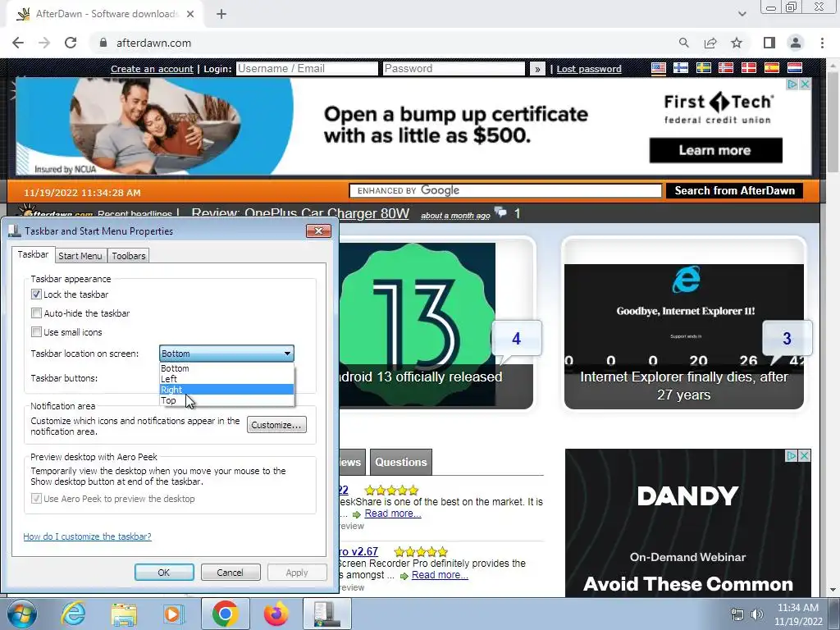The image size is (840, 630).
Task: Confirm dialog with OK
Action: tap(164, 572)
